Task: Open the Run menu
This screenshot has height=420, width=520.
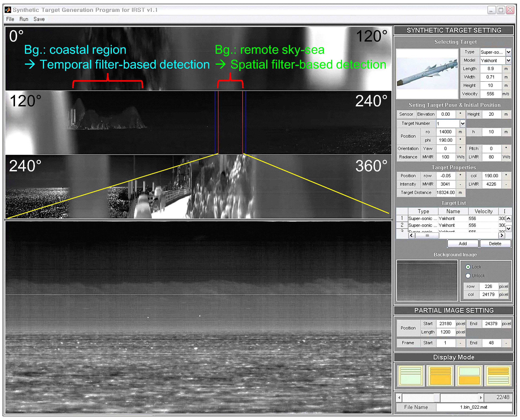Action: 24,19
